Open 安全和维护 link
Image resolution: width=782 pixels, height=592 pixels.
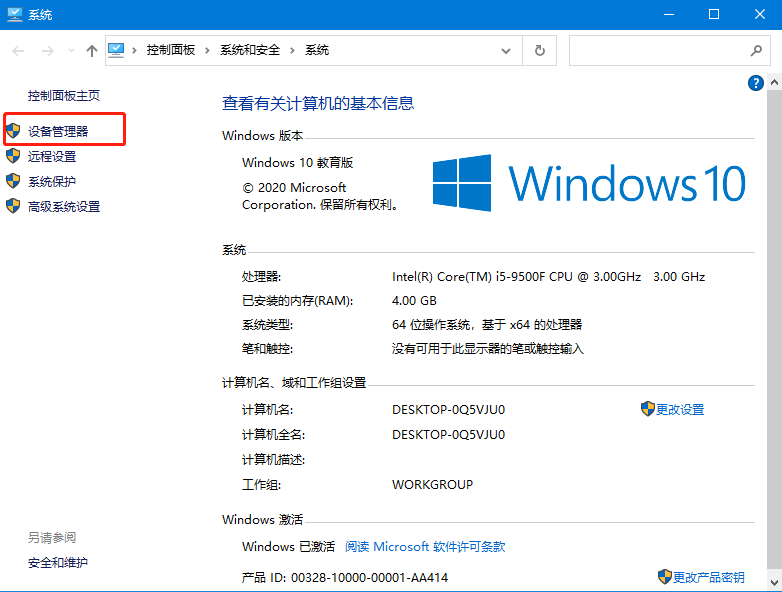pos(58,563)
